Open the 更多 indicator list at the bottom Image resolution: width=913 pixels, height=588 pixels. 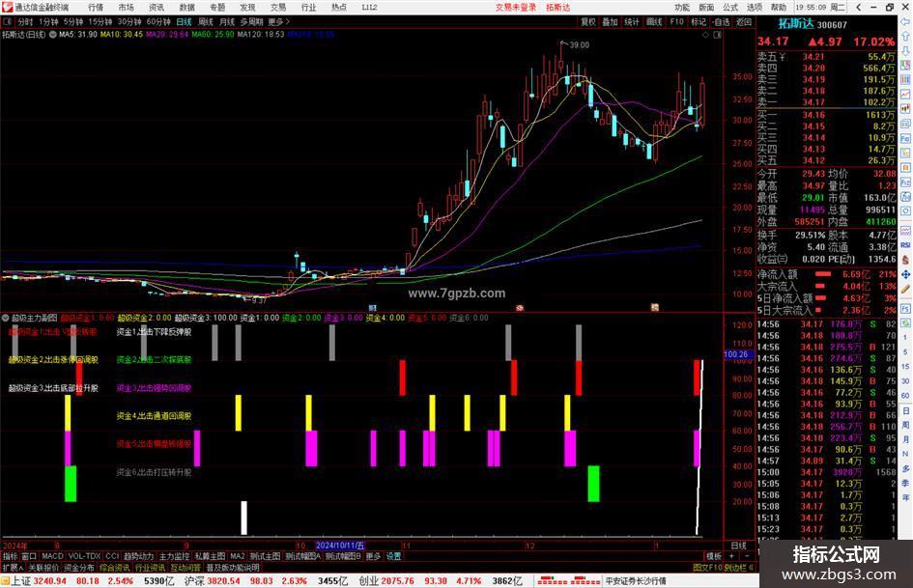pyautogui.click(x=373, y=556)
